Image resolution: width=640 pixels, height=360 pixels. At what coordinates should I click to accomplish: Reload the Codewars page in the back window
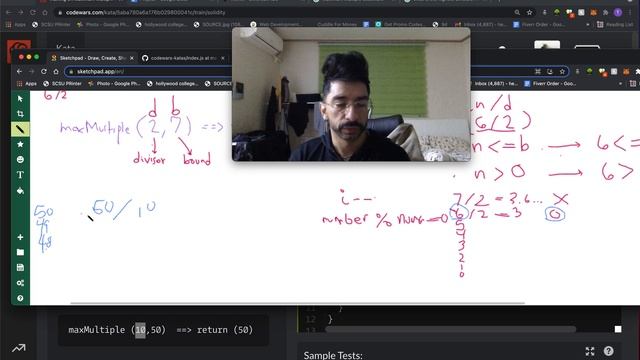33,13
